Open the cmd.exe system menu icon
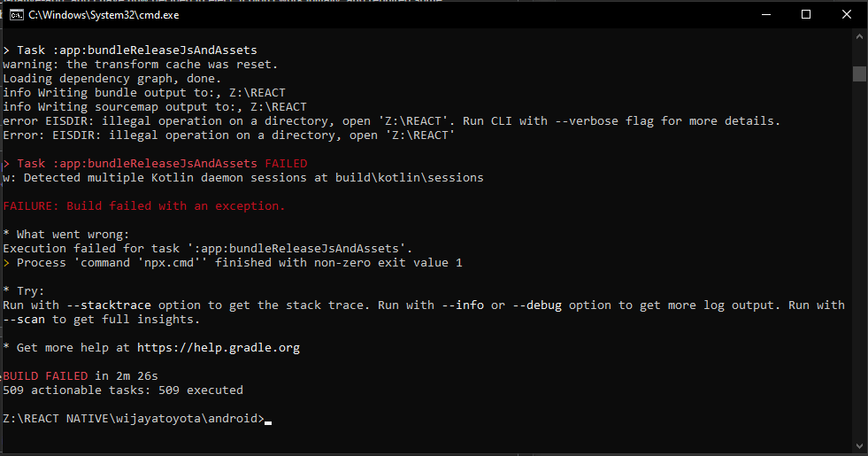Screen dimensions: 868x456 click(x=17, y=15)
